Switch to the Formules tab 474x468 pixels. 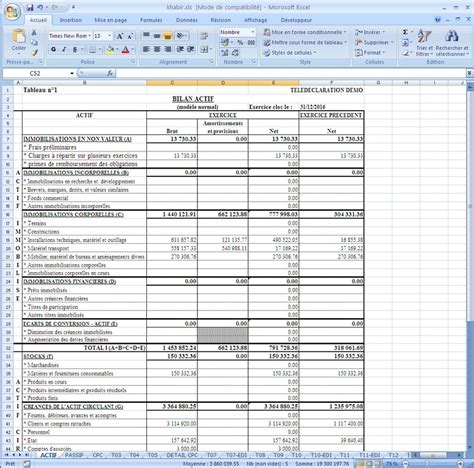tap(151, 20)
